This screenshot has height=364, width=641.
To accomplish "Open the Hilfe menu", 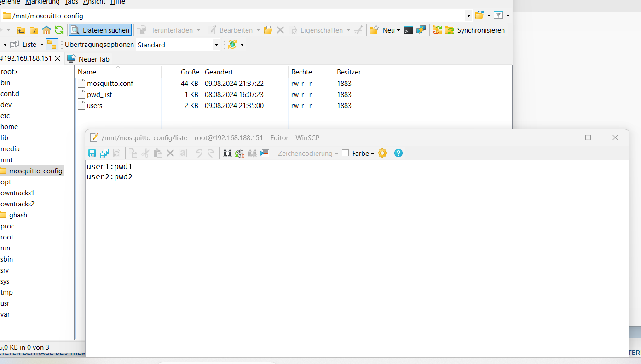I will pyautogui.click(x=117, y=2).
